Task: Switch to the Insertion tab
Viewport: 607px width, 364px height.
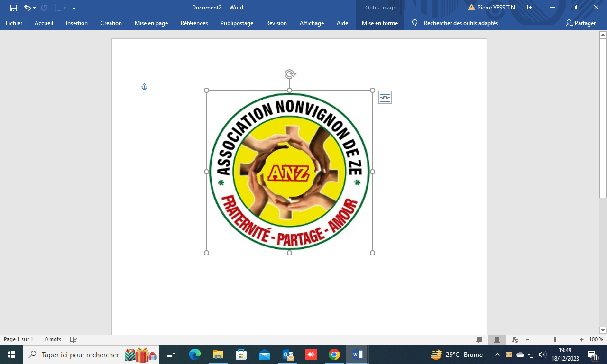Action: click(77, 23)
